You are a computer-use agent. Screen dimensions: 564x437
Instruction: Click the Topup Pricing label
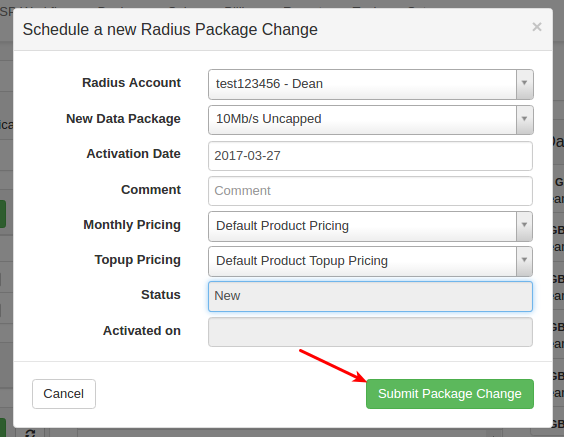[138, 260]
